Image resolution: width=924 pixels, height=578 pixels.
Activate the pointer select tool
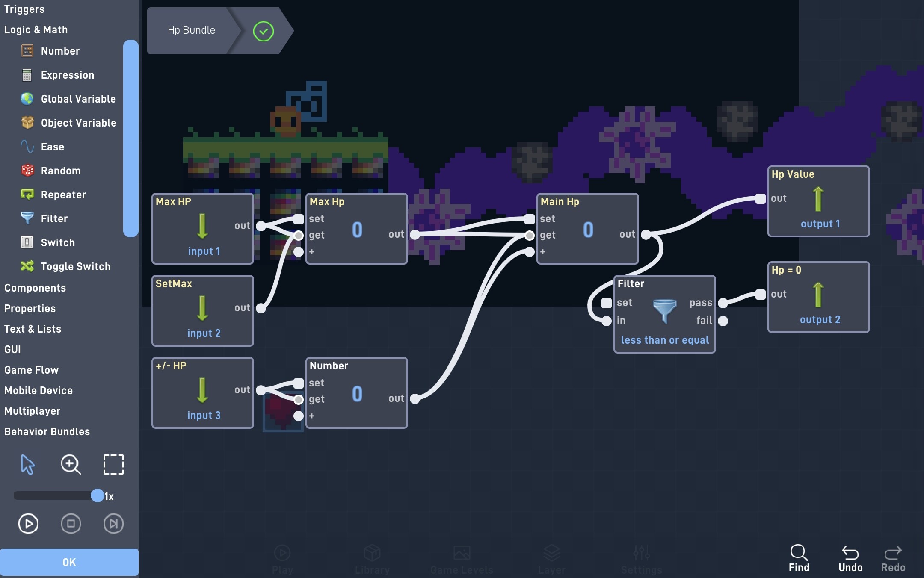click(x=28, y=465)
